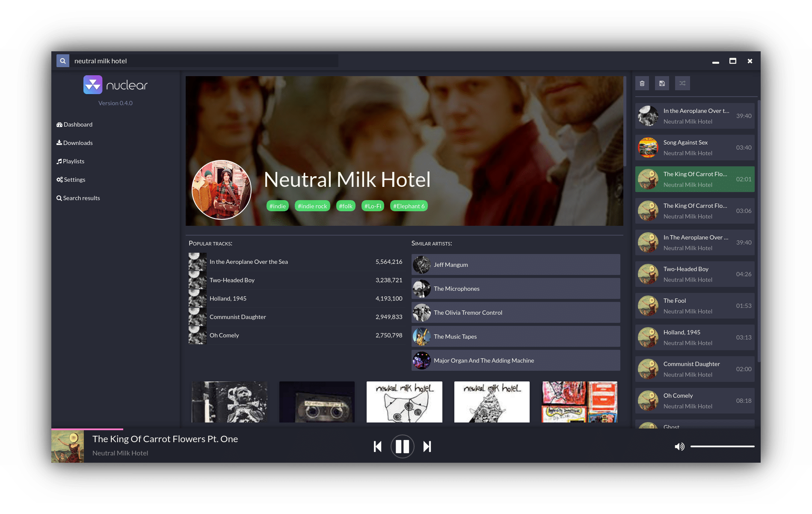The image size is (812, 514).
Task: Open similar artist The Olivia Tremor Control
Action: [x=516, y=313]
